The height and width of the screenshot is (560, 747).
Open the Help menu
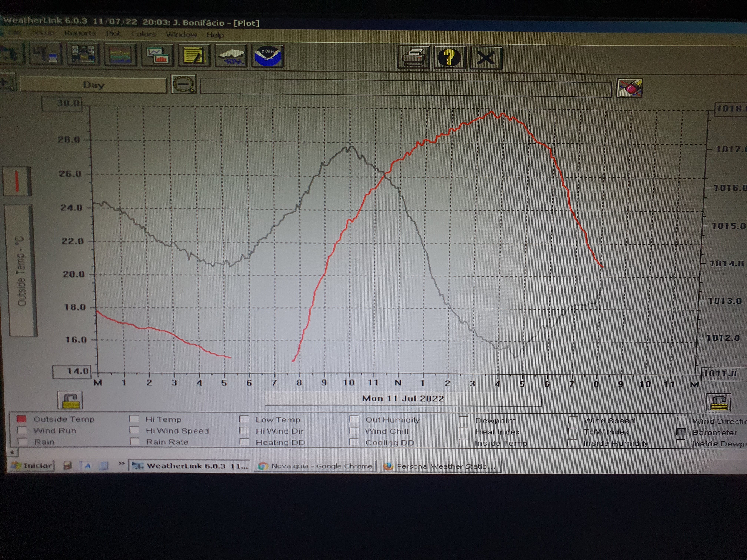[215, 35]
